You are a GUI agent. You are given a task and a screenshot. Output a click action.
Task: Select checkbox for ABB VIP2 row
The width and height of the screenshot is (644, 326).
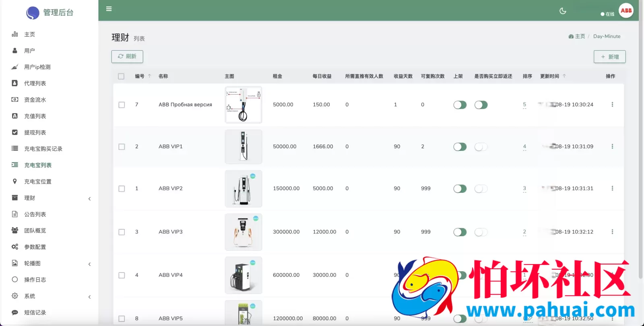click(122, 189)
